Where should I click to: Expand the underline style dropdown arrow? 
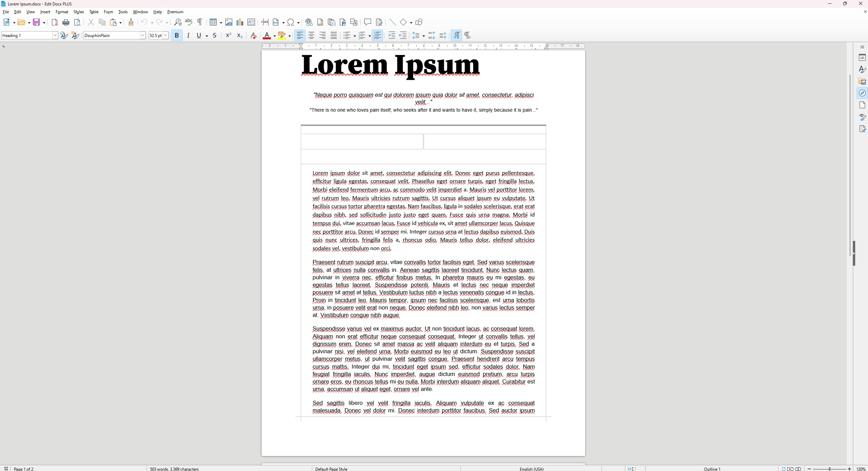pyautogui.click(x=207, y=36)
